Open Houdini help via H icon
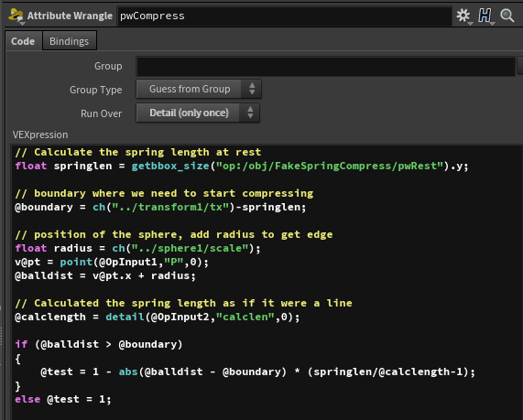This screenshot has width=523, height=420. (x=485, y=16)
